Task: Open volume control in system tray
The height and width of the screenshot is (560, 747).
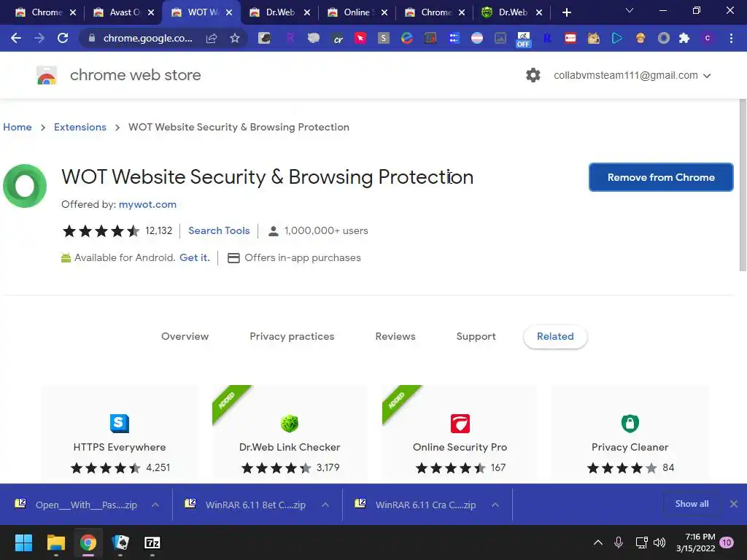Action: point(659,542)
